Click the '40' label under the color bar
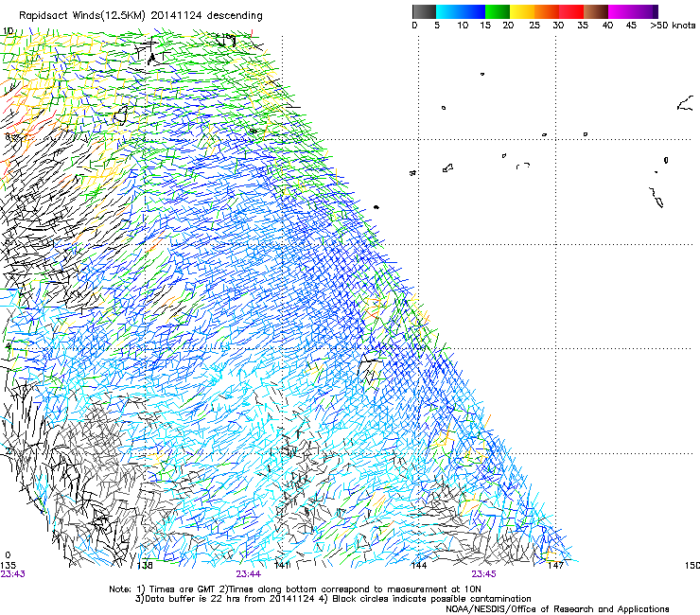Image resolution: width=700 pixels, height=615 pixels. coord(607,26)
